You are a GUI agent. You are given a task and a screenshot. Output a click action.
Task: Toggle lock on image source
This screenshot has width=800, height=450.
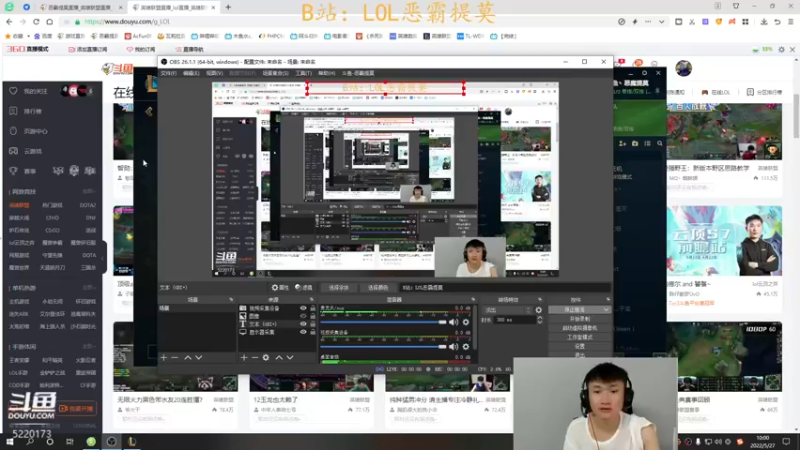313,316
